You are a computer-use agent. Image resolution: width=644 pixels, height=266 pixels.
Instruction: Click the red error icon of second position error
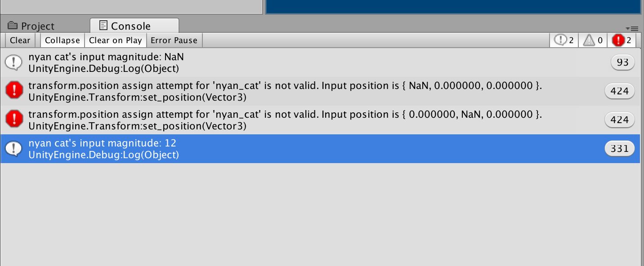click(x=14, y=120)
